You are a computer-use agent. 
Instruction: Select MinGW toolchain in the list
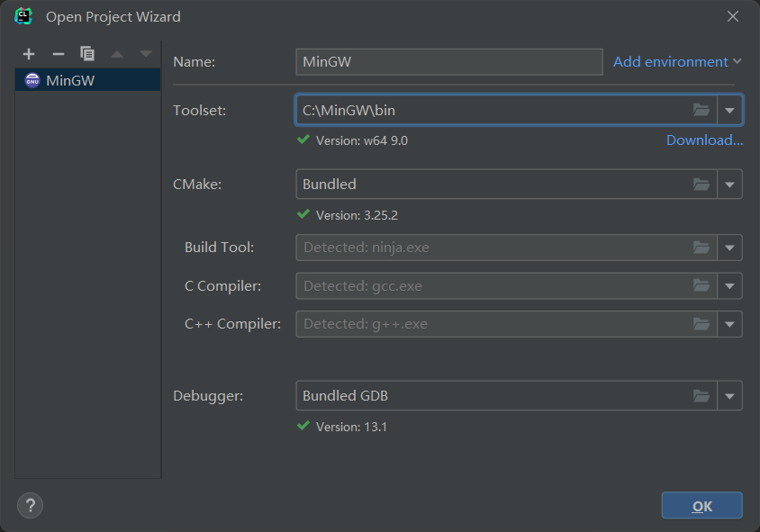click(70, 80)
